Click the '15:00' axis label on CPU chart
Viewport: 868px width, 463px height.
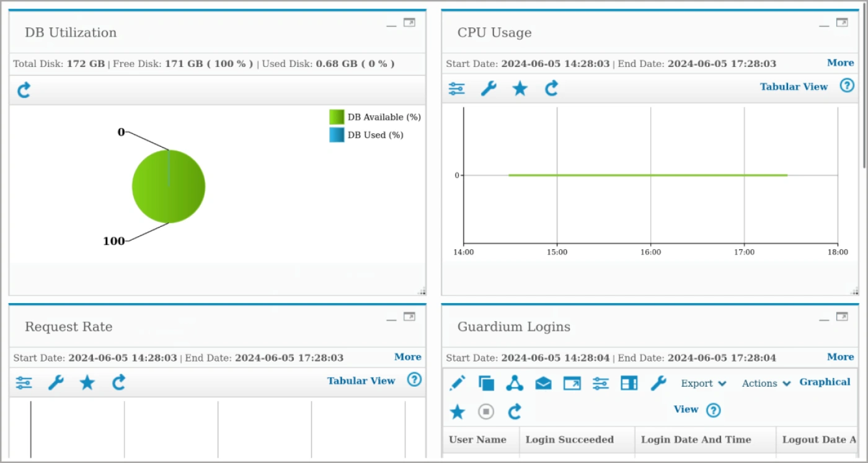(557, 252)
